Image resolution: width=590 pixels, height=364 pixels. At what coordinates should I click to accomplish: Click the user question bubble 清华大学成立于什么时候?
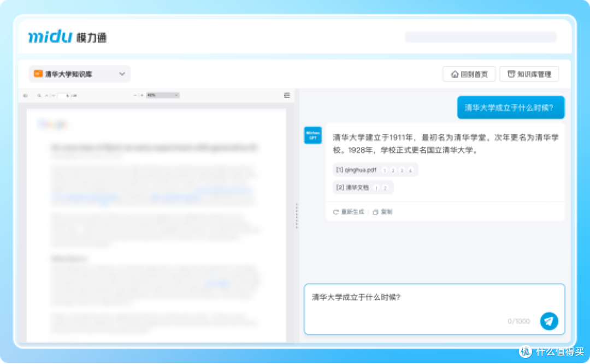[x=511, y=108]
